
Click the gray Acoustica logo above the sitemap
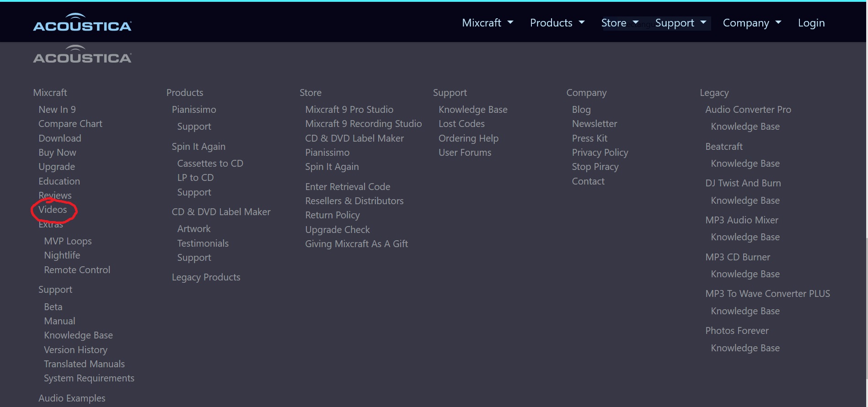click(82, 54)
